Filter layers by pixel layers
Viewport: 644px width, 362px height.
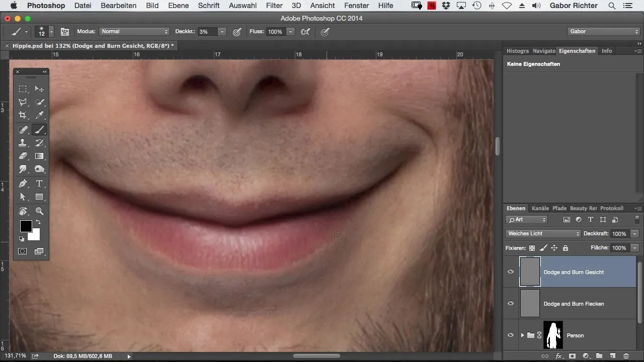pos(567,220)
